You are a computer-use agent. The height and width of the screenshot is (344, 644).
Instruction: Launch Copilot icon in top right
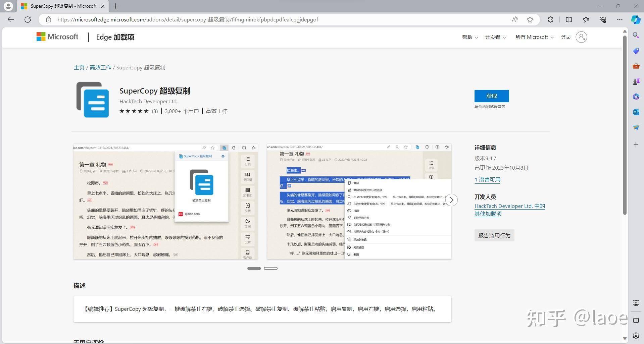(x=636, y=19)
